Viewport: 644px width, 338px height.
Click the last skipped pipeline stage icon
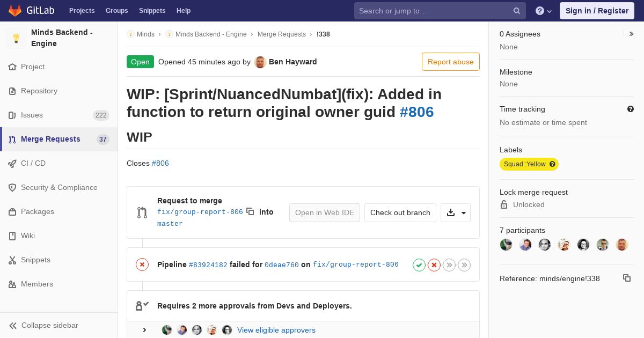click(464, 264)
